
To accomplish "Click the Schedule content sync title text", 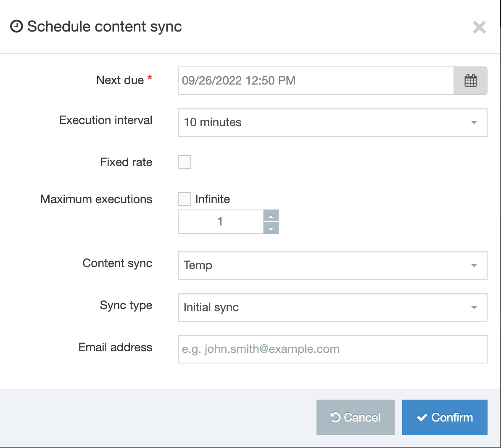I will [x=104, y=27].
